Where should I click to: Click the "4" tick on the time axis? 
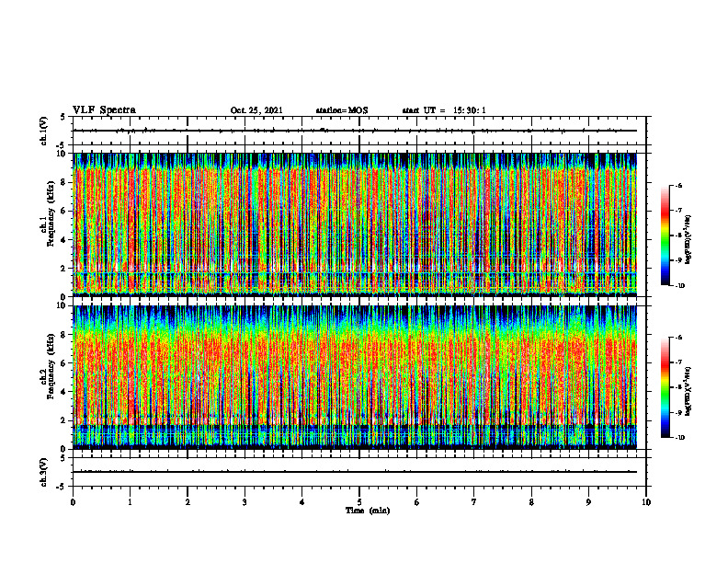pyautogui.click(x=302, y=502)
